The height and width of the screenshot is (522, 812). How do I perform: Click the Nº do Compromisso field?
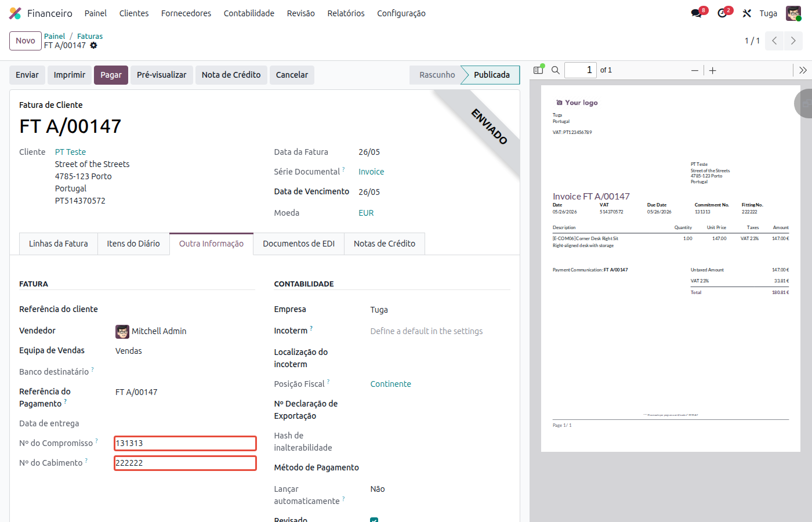tap(185, 443)
